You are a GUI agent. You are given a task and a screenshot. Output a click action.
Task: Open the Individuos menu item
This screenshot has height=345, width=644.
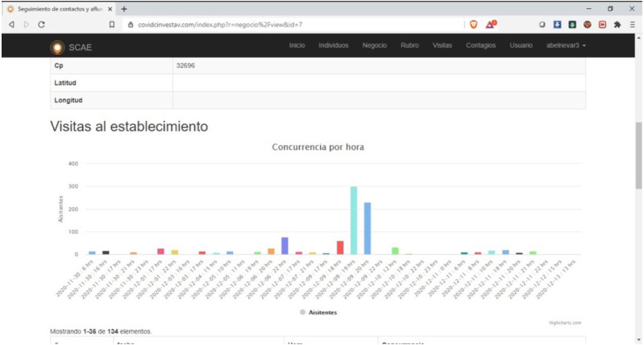[x=333, y=46]
